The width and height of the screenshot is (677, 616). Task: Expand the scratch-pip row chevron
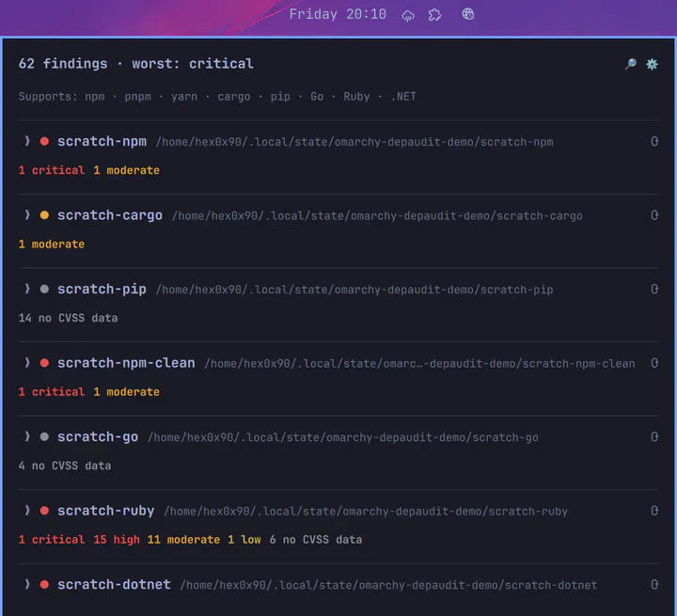[27, 289]
